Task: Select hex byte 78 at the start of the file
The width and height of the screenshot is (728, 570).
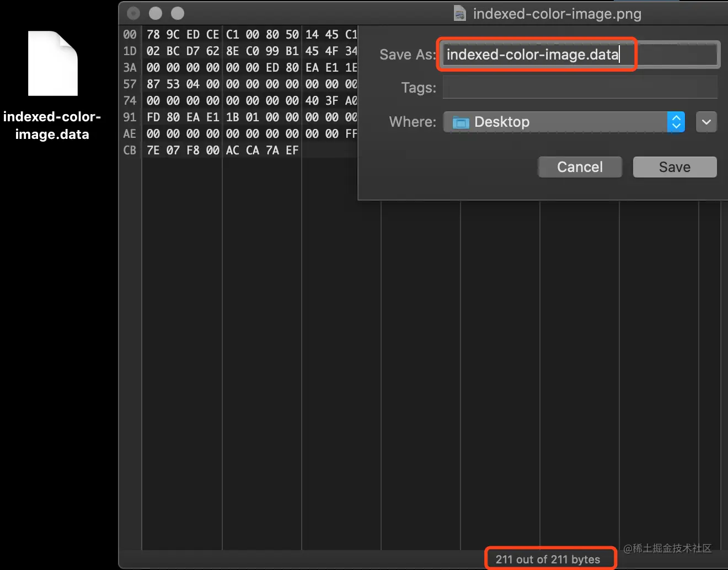Action: point(153,34)
